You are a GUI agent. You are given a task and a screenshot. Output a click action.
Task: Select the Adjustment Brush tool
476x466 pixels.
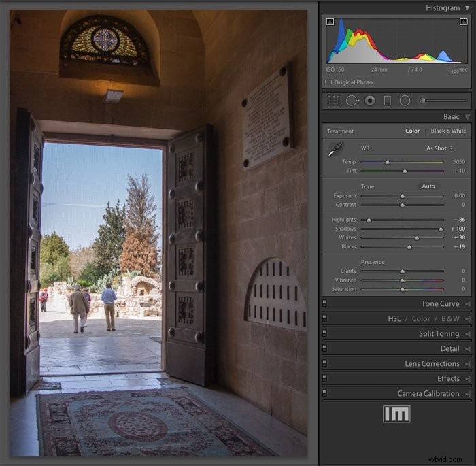click(x=422, y=101)
